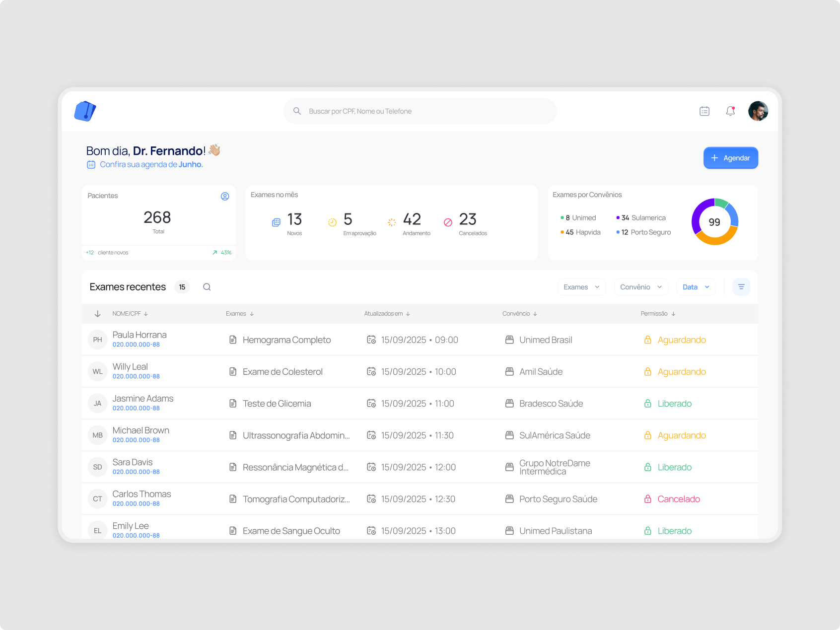Click the blue filter lines icon

pos(741,287)
